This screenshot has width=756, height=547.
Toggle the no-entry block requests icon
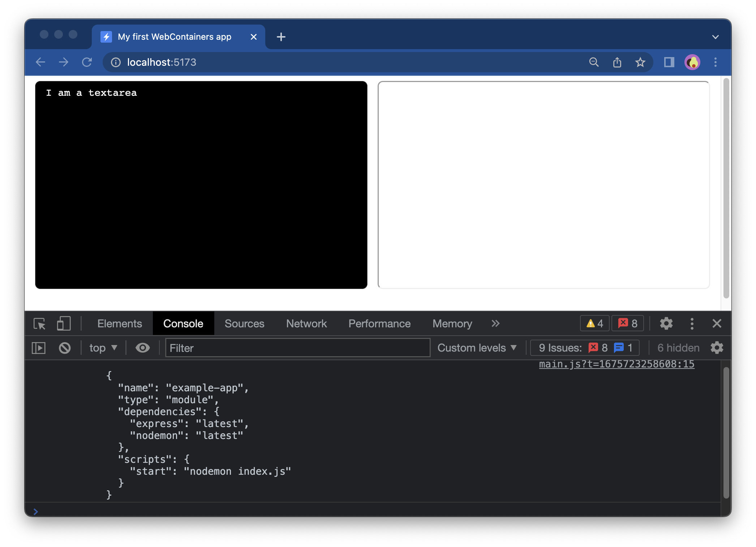point(64,348)
